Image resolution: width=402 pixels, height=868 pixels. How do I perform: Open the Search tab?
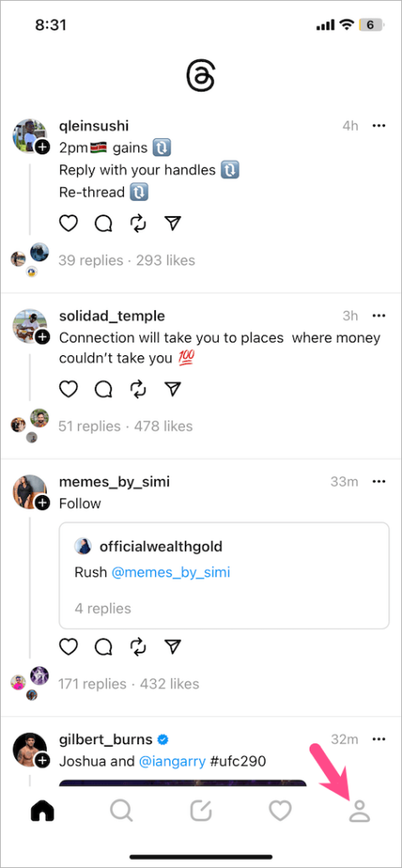pyautogui.click(x=120, y=812)
